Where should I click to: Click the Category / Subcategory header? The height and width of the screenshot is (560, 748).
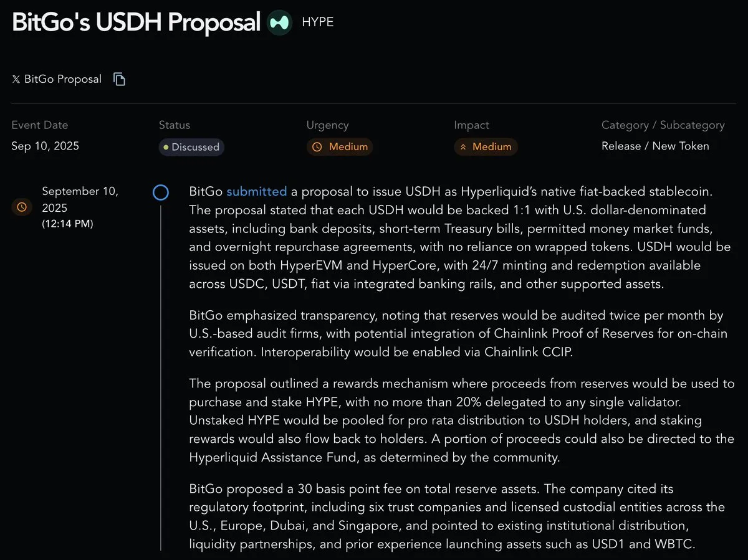(x=663, y=125)
